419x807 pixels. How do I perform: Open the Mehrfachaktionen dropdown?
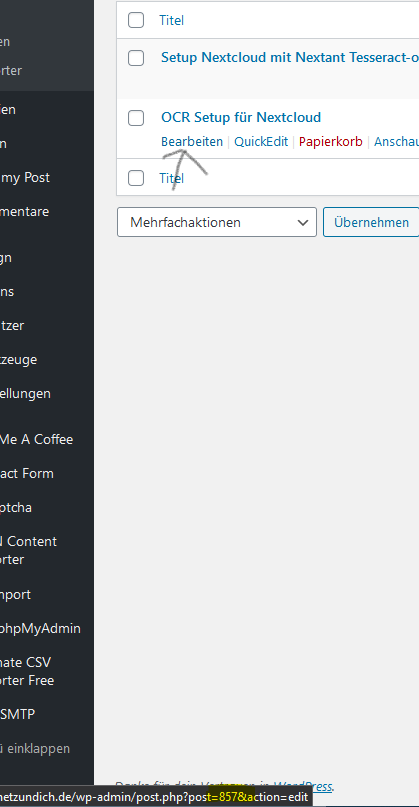click(x=217, y=222)
